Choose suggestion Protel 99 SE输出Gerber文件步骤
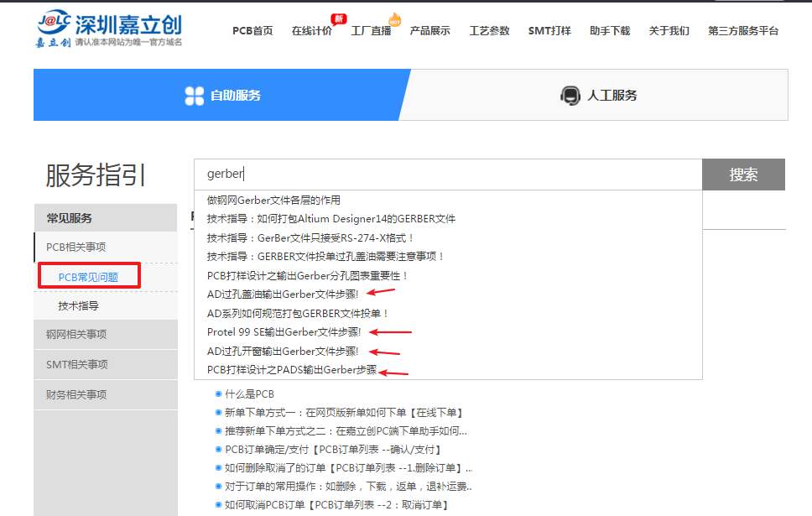This screenshot has width=812, height=516. pos(283,332)
